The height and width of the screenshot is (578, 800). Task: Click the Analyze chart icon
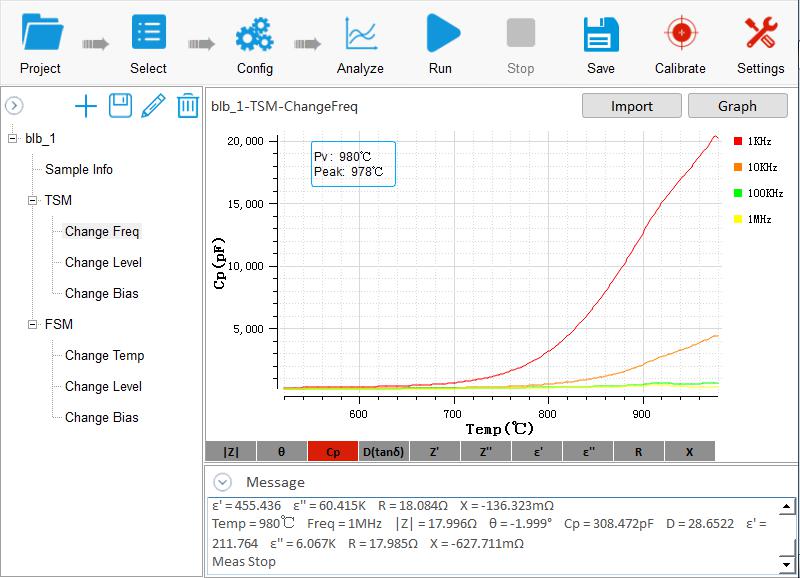click(360, 34)
